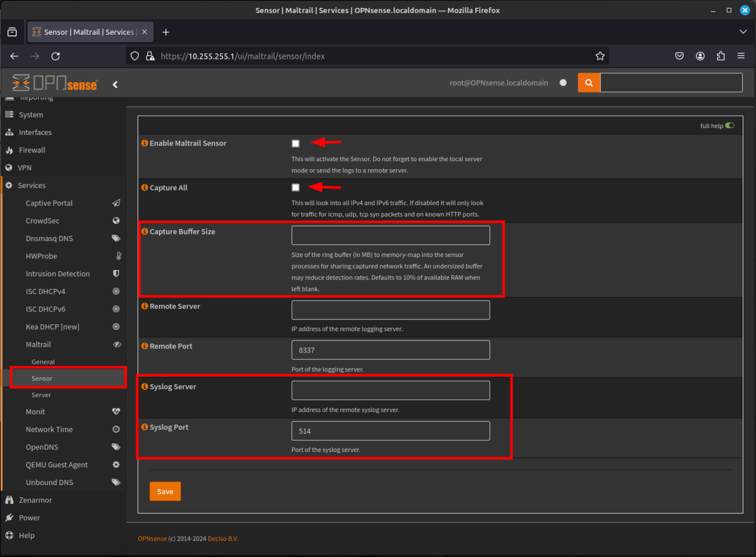Open Firefox extensions puzzle icon

pyautogui.click(x=721, y=56)
